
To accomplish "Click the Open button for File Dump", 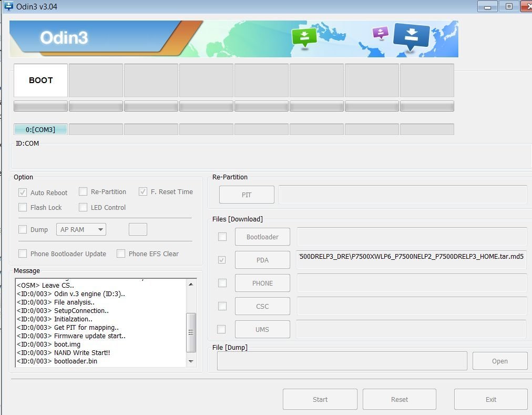I will [x=500, y=361].
